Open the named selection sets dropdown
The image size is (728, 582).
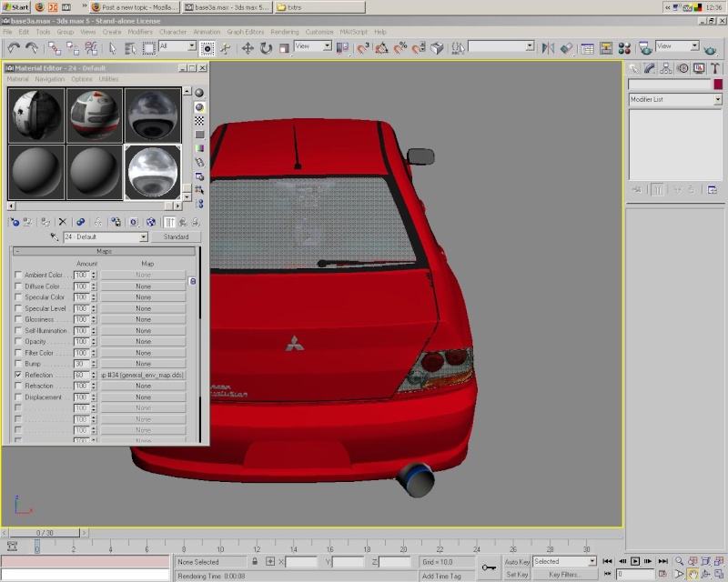[530, 46]
